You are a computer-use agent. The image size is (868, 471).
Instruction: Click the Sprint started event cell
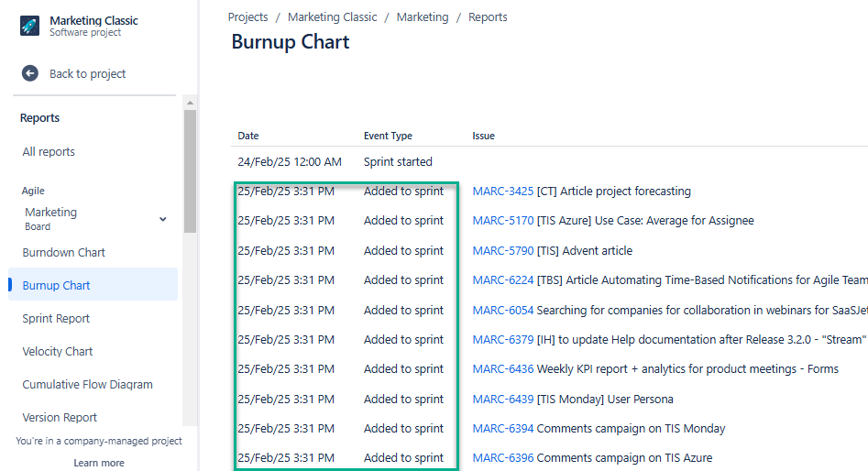(x=398, y=161)
